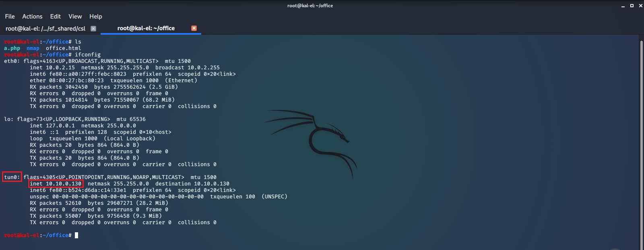Click the broadcast 10.0.2.255 value
This screenshot has height=250, width=644.
coord(188,68)
